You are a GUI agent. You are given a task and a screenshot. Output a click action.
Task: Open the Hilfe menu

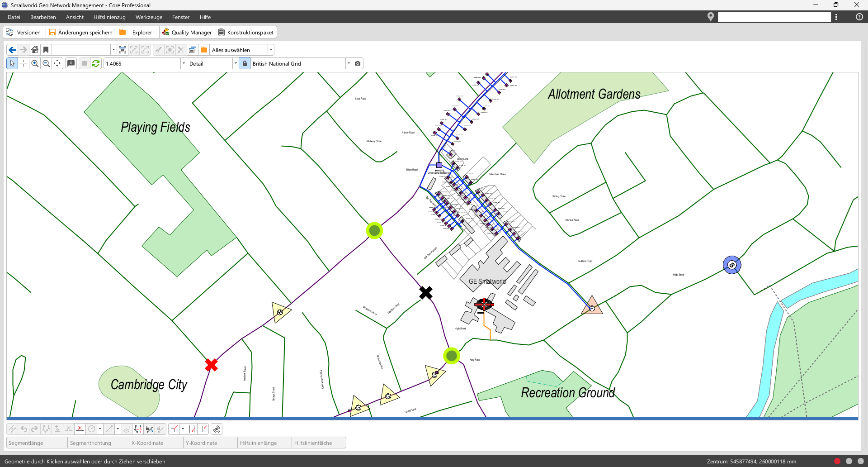tap(205, 17)
